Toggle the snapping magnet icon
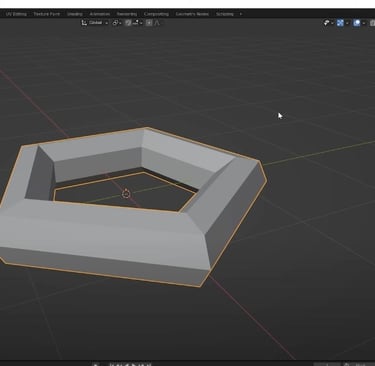375x366 pixels. click(x=128, y=23)
